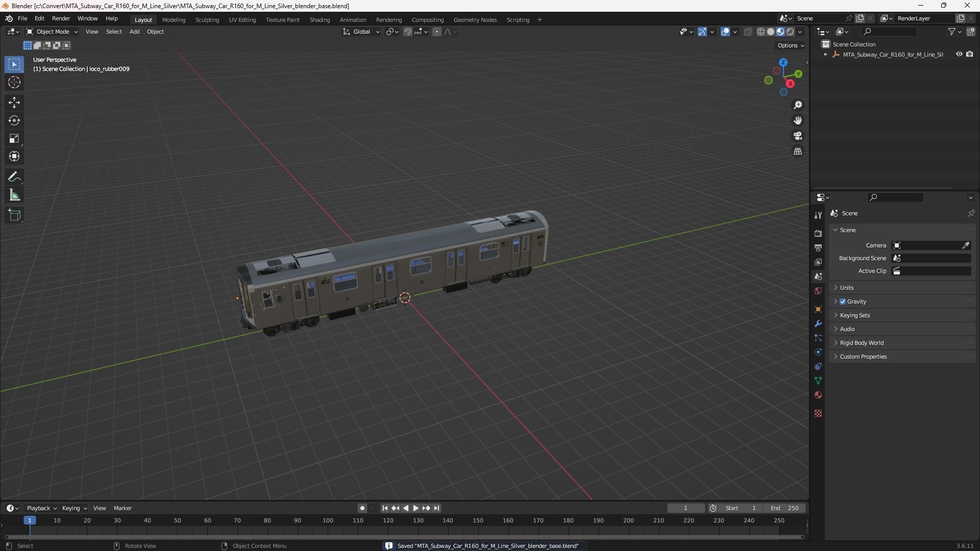Disable MTA_Subway_Car collection in renders camera icon

coord(970,54)
